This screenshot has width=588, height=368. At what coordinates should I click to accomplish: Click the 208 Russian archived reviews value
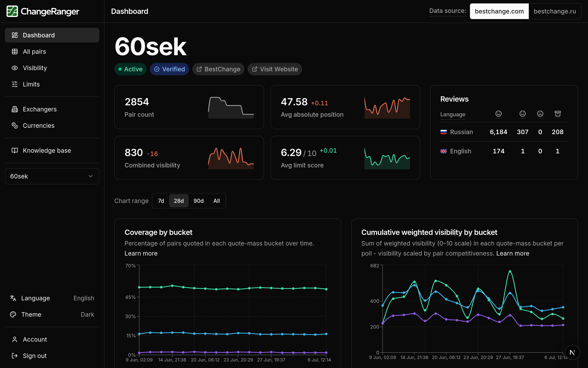[557, 132]
